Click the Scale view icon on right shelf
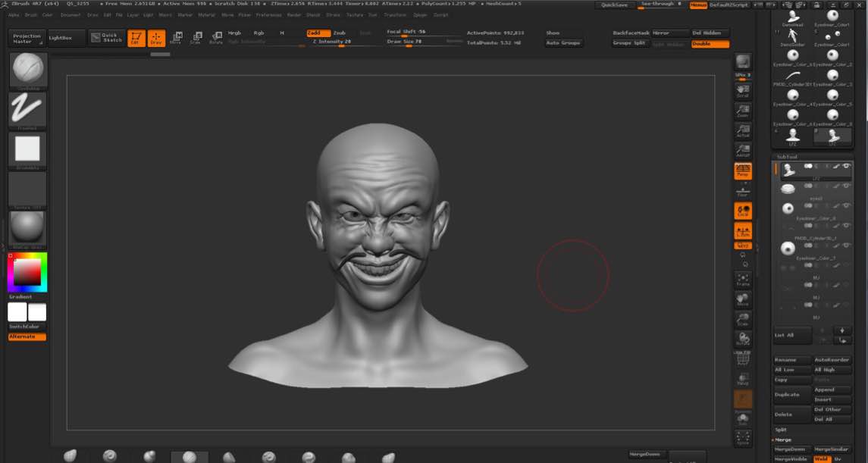This screenshot has width=868, height=463. 743,320
